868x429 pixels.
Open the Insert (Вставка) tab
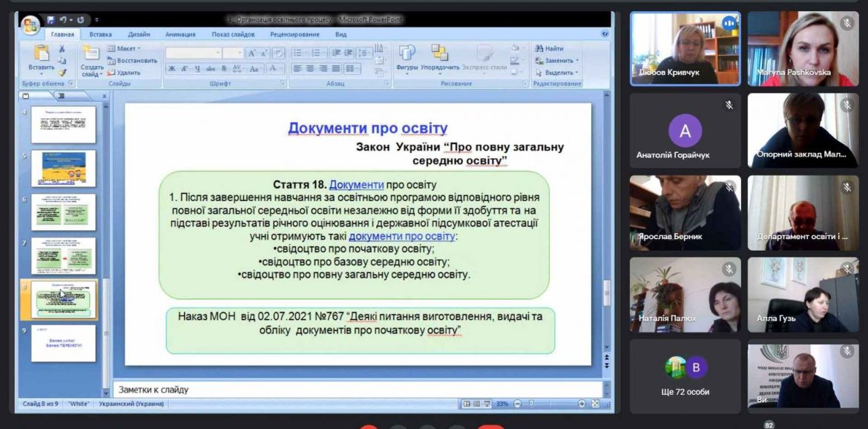(x=100, y=34)
